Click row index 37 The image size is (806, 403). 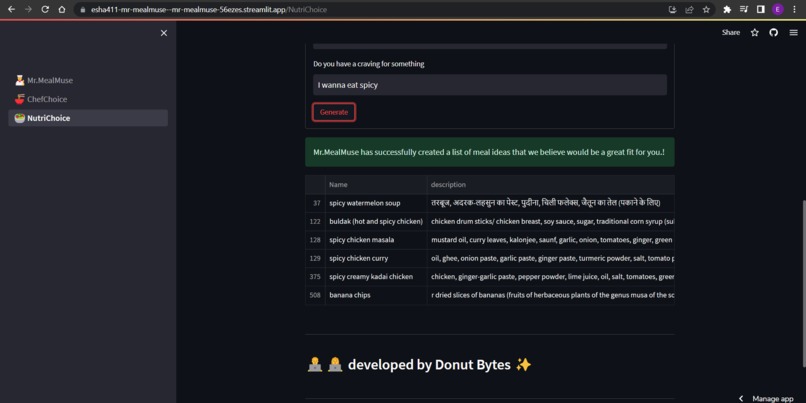coord(315,203)
